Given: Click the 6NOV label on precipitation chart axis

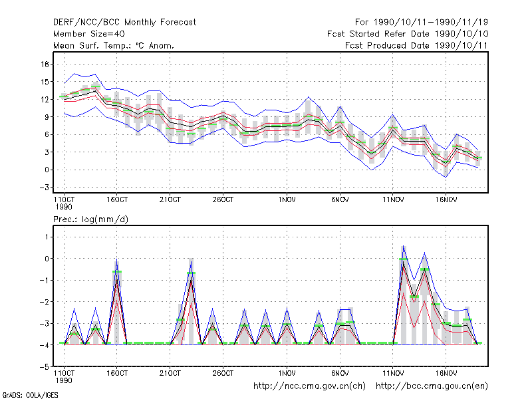Looking at the screenshot, I should coord(340,373).
